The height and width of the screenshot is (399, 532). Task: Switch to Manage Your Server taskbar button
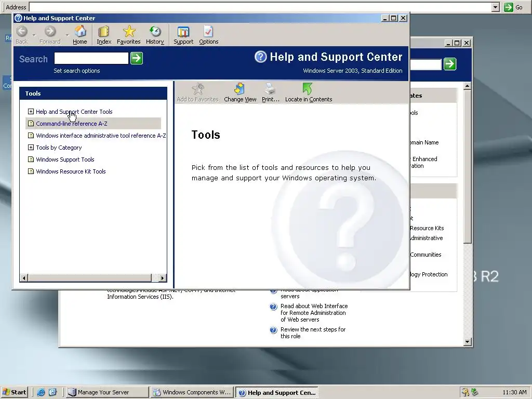pos(107,392)
